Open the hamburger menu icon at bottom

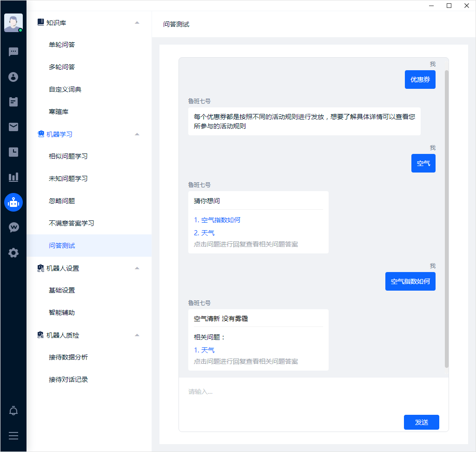[13, 436]
